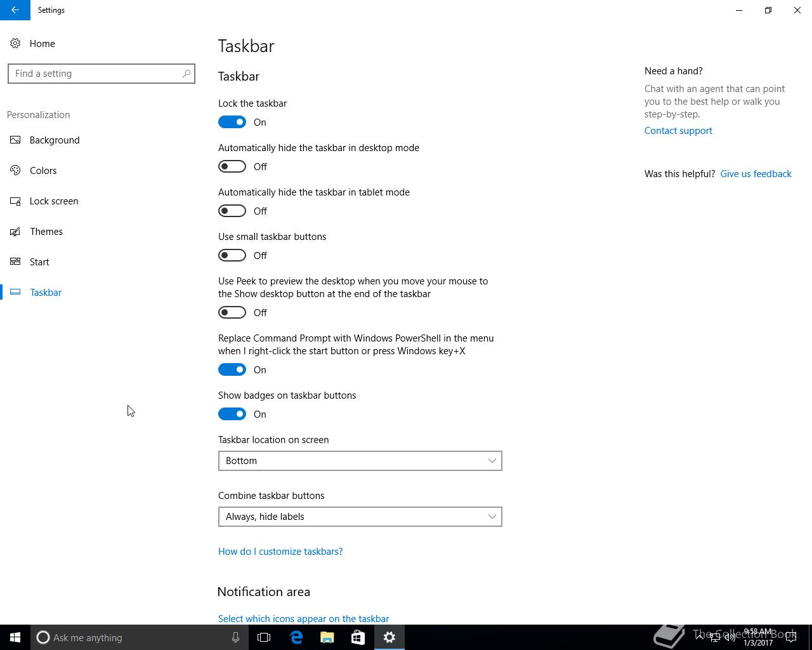This screenshot has height=650, width=812.
Task: Click the network icon in system tray
Action: (714, 637)
